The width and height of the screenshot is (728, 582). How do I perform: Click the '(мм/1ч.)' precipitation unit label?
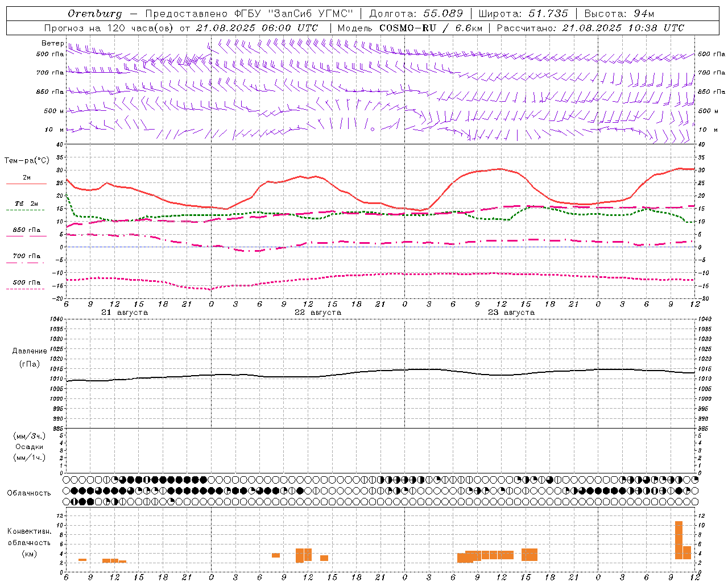tap(30, 458)
